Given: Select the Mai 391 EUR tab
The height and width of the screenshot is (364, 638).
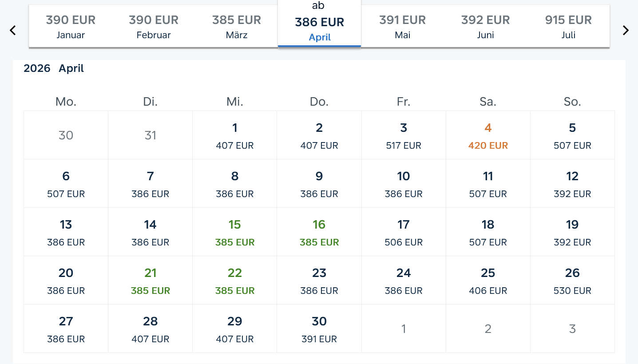Looking at the screenshot, I should pyautogui.click(x=402, y=26).
